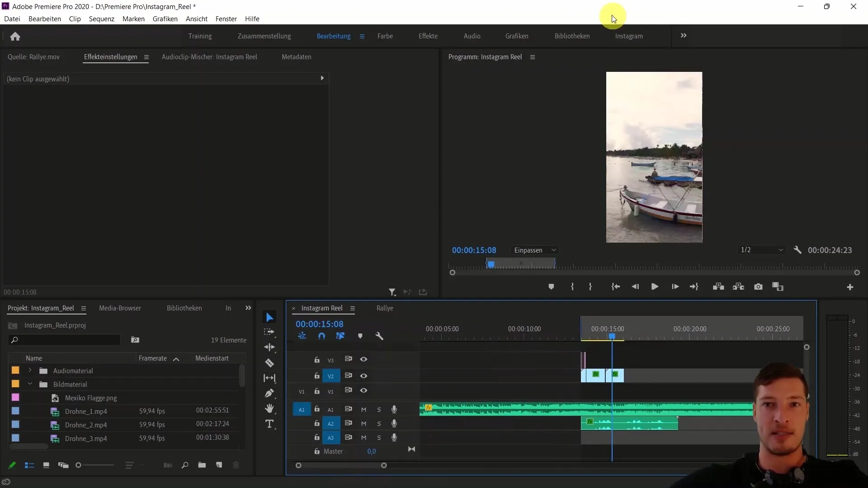Show more workspaces overflow chevron

click(x=684, y=36)
